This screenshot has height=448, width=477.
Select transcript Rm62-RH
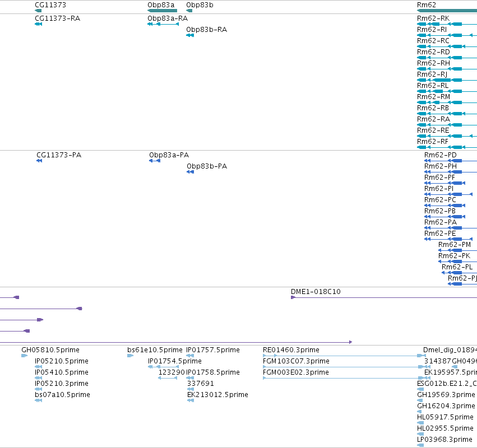click(433, 63)
